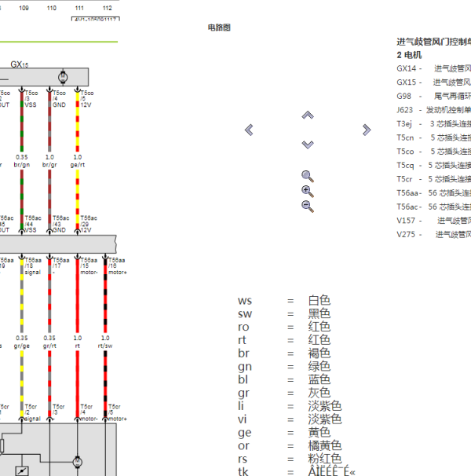Image resolution: width=471 pixels, height=476 pixels.
Task: Zoom out with the minus magnifier icon
Action: click(x=308, y=206)
